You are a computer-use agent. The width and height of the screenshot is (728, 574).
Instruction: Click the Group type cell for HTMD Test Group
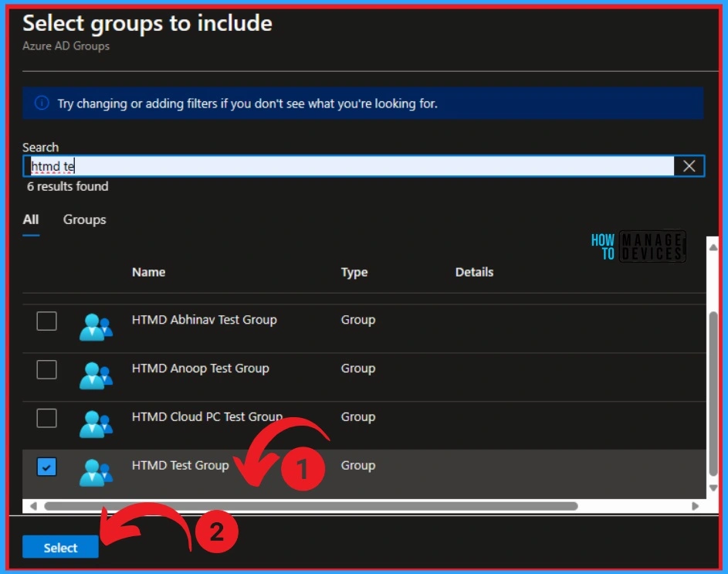pos(358,465)
